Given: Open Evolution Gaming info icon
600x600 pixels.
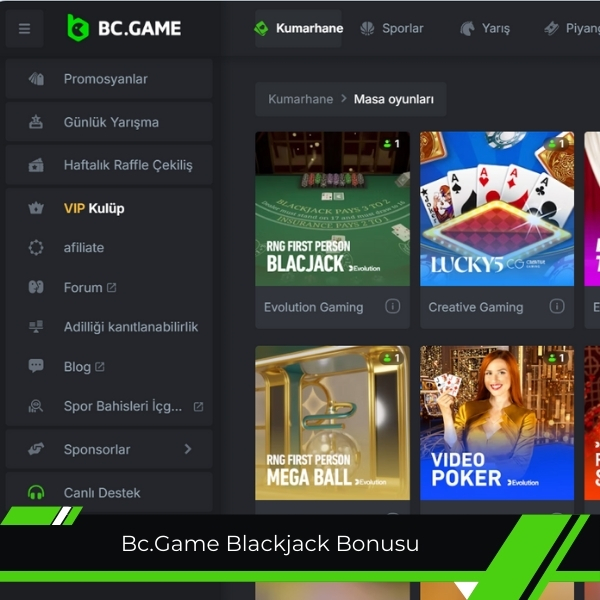Looking at the screenshot, I should click(392, 306).
